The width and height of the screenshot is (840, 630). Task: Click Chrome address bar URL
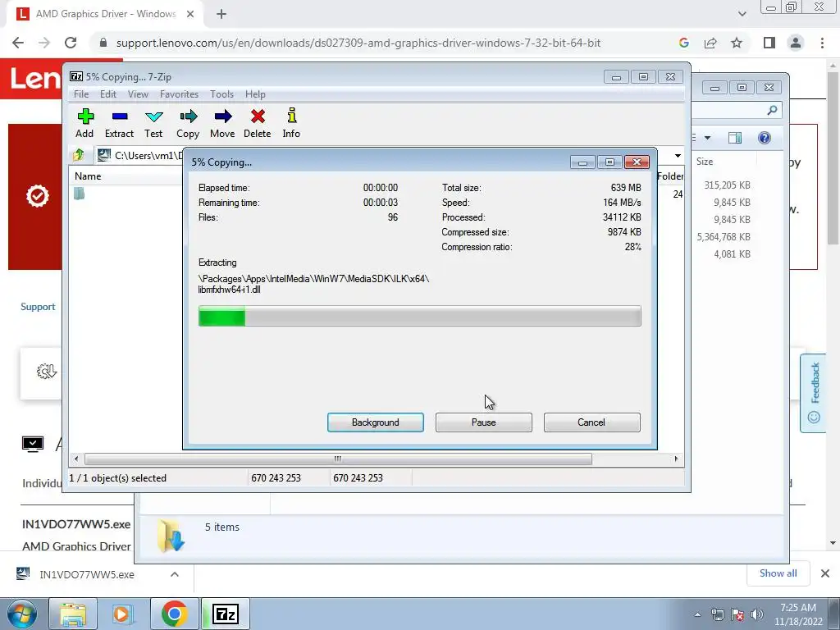coord(358,43)
